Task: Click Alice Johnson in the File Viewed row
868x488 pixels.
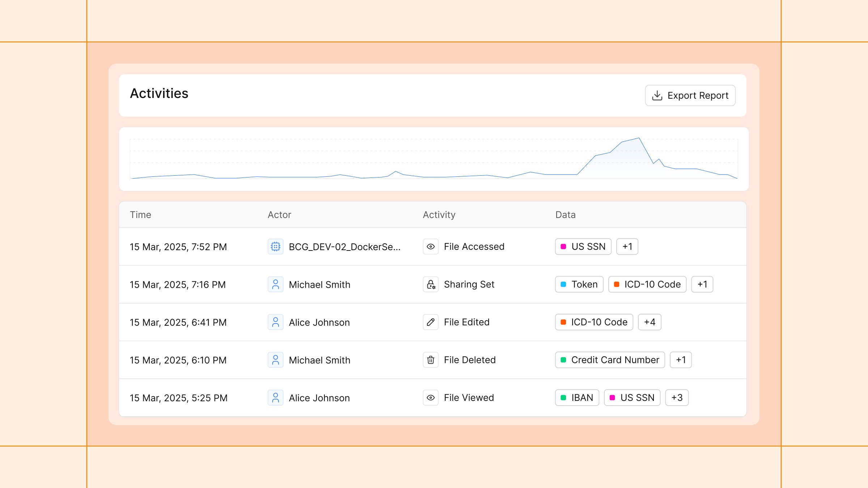Action: pyautogui.click(x=319, y=398)
